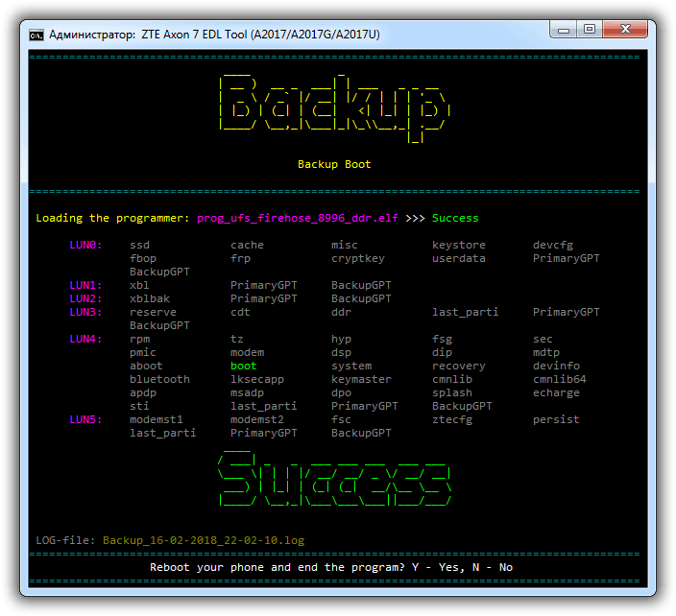676x616 pixels.
Task: Click the 'reserve' partition name
Action: pyautogui.click(x=153, y=312)
